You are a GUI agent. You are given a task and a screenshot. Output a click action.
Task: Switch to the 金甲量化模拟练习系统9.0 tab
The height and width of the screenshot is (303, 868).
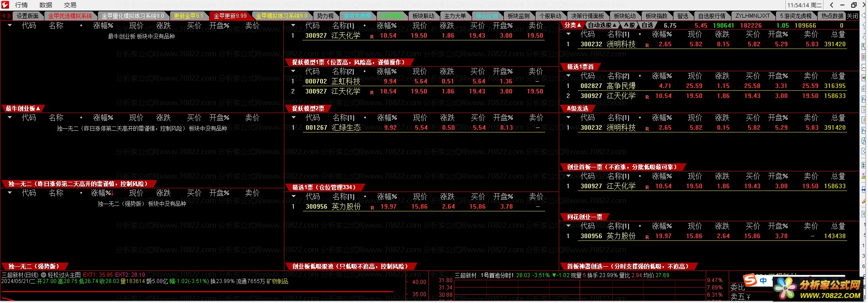[x=133, y=16]
